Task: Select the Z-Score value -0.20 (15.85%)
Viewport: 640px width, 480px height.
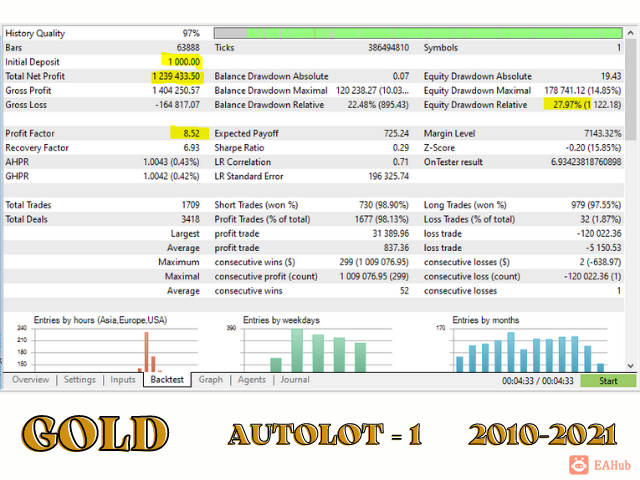Action: (x=593, y=148)
